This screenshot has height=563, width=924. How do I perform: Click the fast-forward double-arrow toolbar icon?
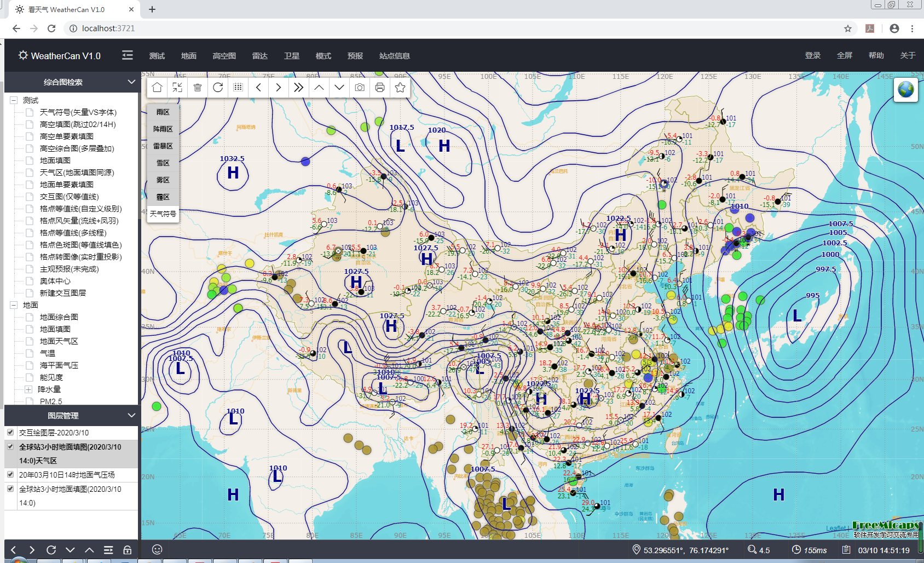click(x=298, y=87)
